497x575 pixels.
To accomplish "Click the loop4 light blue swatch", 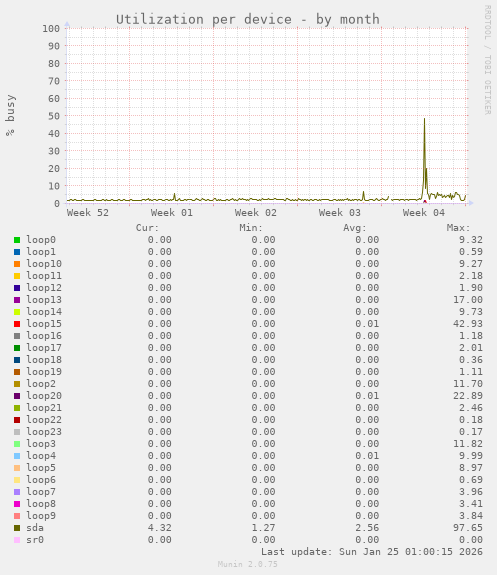I will (x=17, y=456).
